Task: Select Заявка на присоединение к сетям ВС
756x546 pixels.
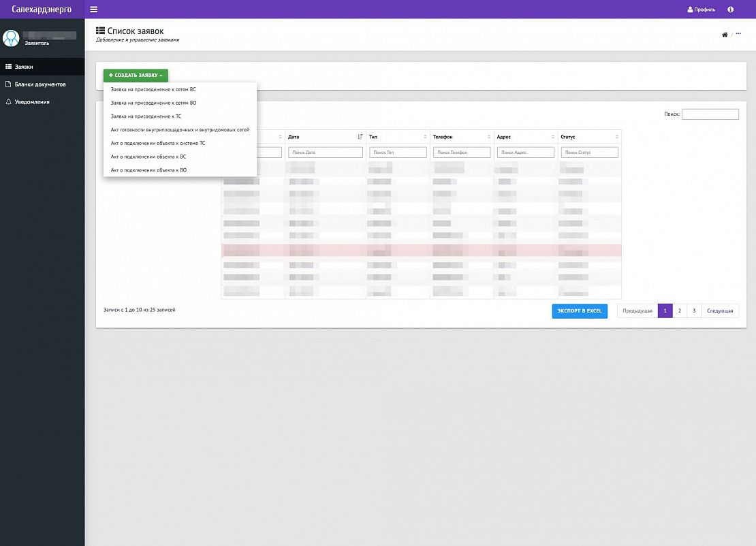Action: 153,89
